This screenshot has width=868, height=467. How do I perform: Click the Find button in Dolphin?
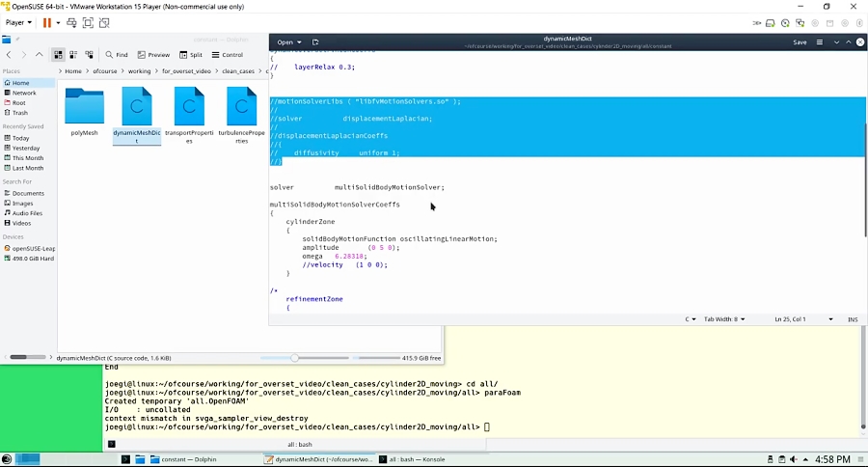pos(117,55)
